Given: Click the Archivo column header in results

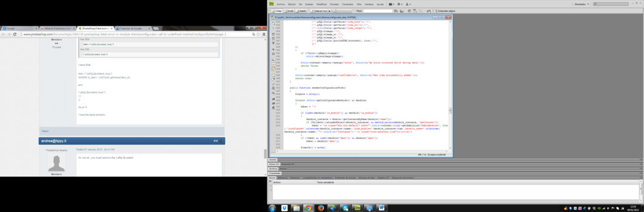Looking at the screenshot, I should [x=294, y=182].
